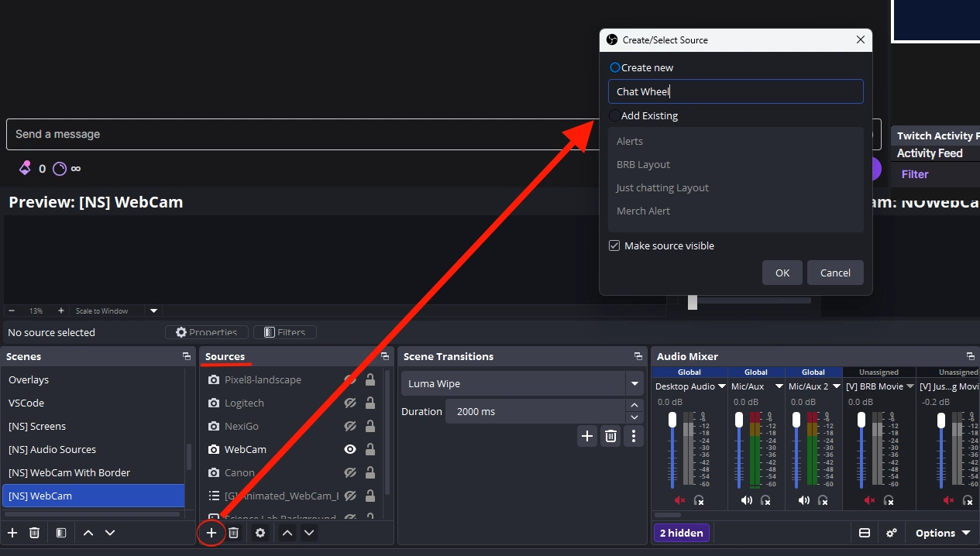Move the source down in Sources toolbar

(x=309, y=533)
